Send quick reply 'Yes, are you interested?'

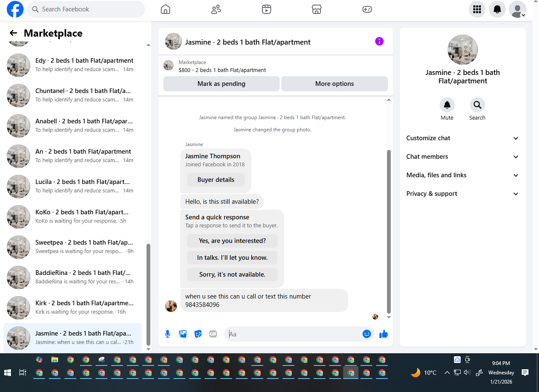pyautogui.click(x=232, y=241)
